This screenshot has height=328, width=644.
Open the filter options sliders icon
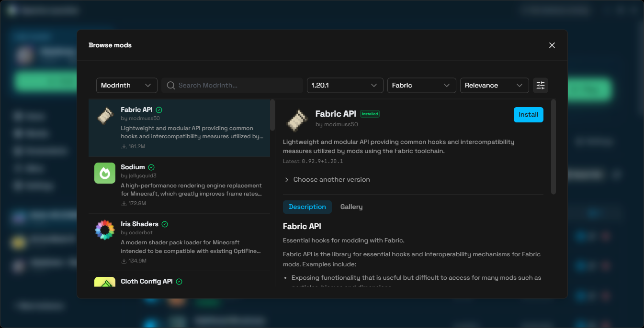point(541,85)
